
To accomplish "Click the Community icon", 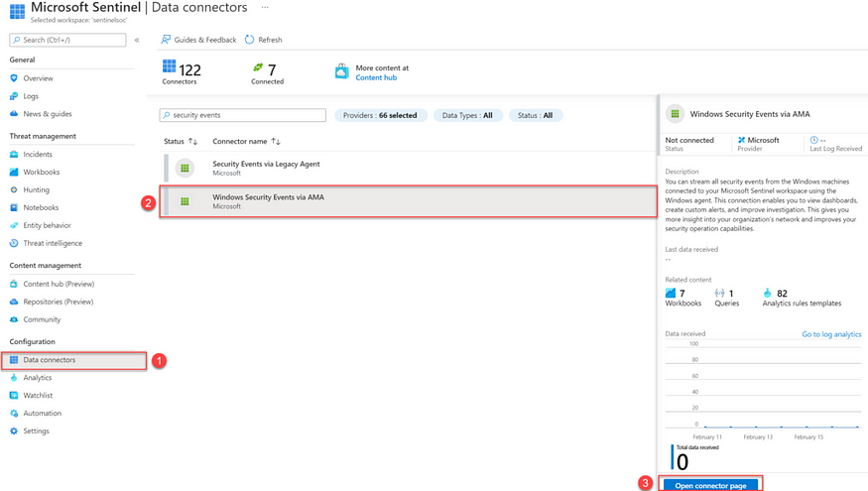I will [x=14, y=319].
